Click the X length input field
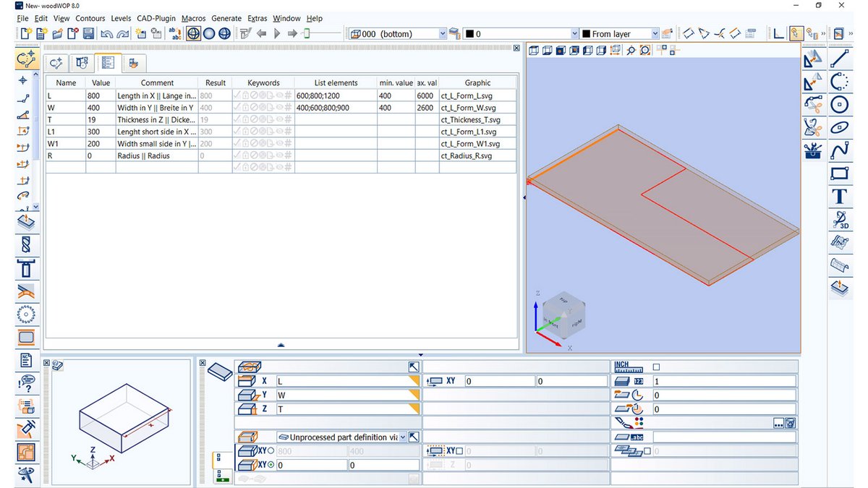 pyautogui.click(x=340, y=381)
